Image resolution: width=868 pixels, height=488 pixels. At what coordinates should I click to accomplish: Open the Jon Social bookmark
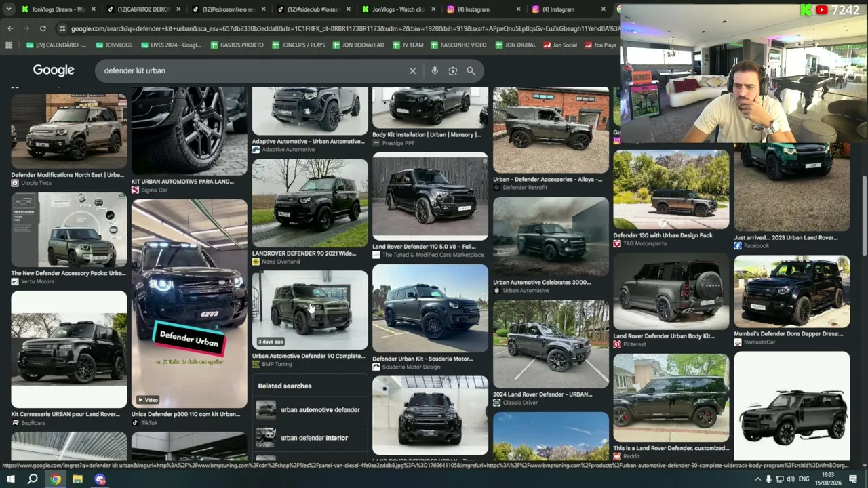click(x=560, y=45)
